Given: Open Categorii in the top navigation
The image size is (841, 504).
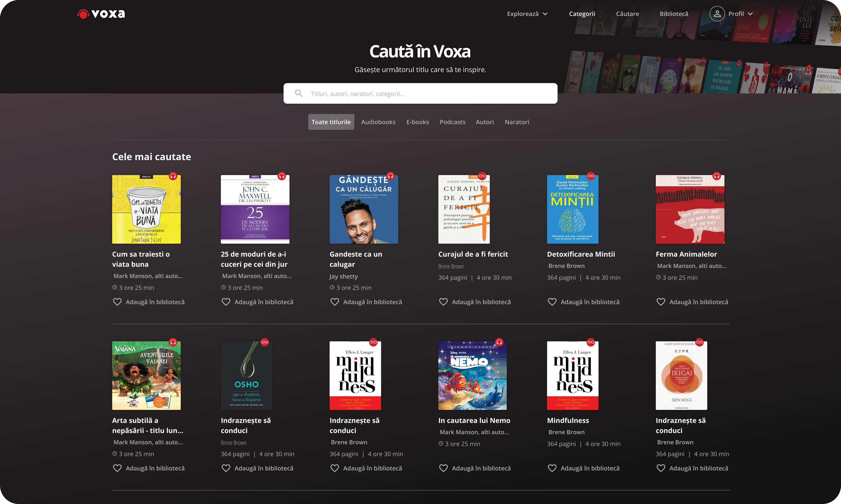Looking at the screenshot, I should (x=582, y=14).
